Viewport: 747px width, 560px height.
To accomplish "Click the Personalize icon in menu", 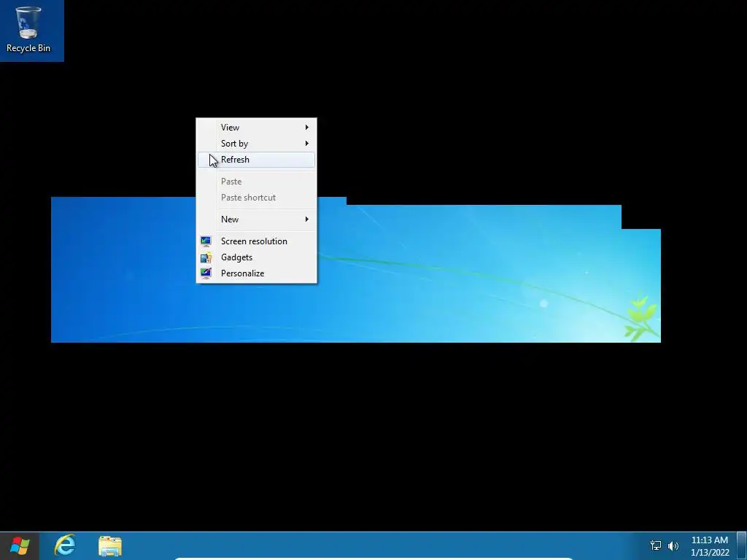I will pos(206,273).
